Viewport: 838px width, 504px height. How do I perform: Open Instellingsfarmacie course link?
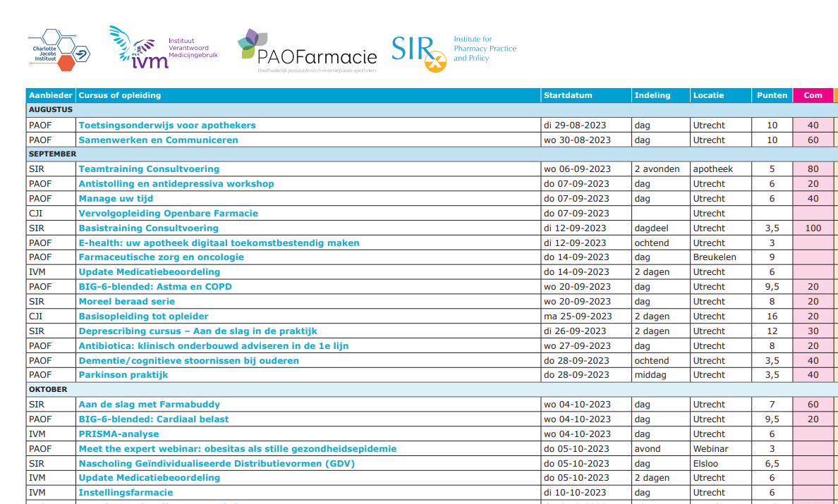coord(126,493)
